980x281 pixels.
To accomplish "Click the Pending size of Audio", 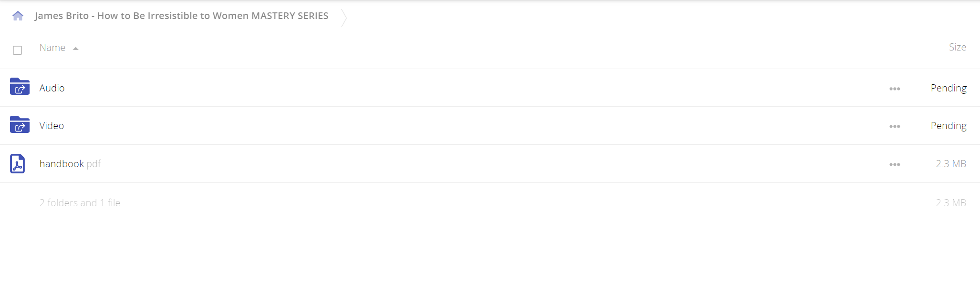I will (949, 88).
